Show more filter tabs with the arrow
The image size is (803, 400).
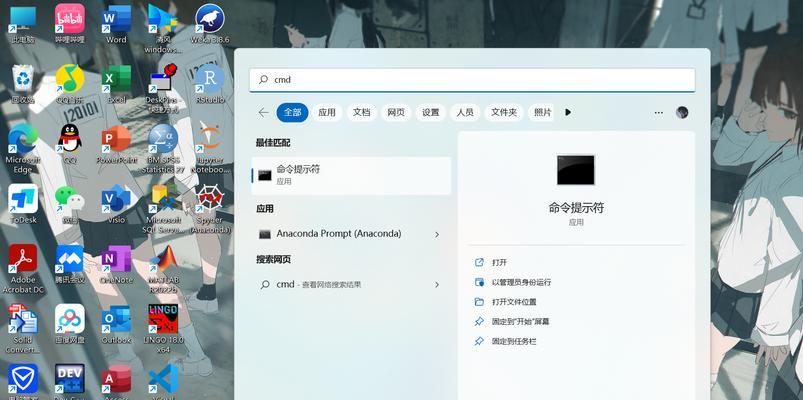(567, 112)
